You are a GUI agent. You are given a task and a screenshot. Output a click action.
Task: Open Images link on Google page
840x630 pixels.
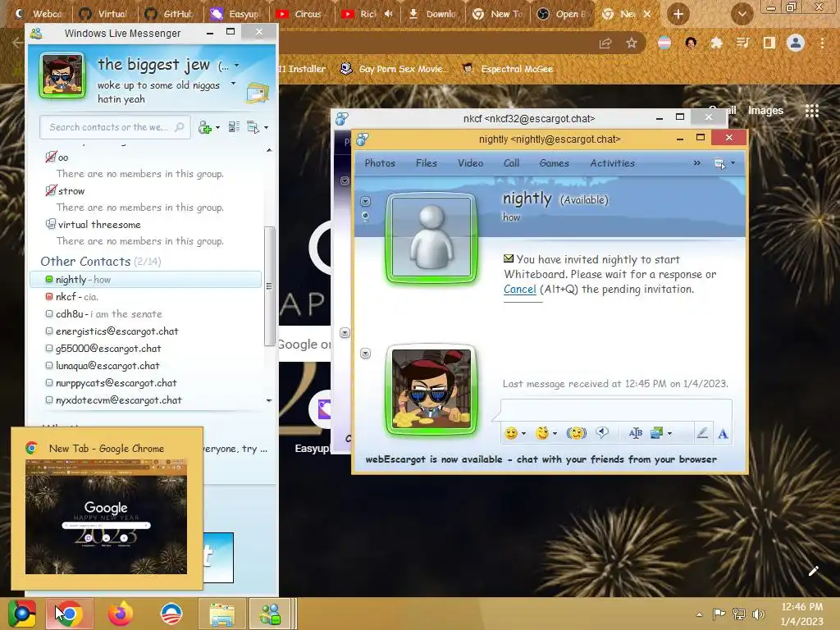765,111
